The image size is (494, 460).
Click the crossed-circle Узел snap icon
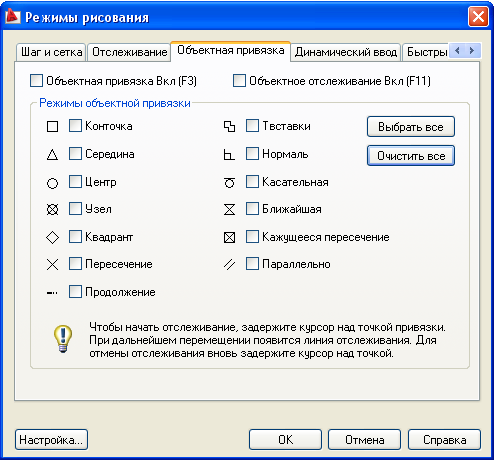[x=52, y=210]
